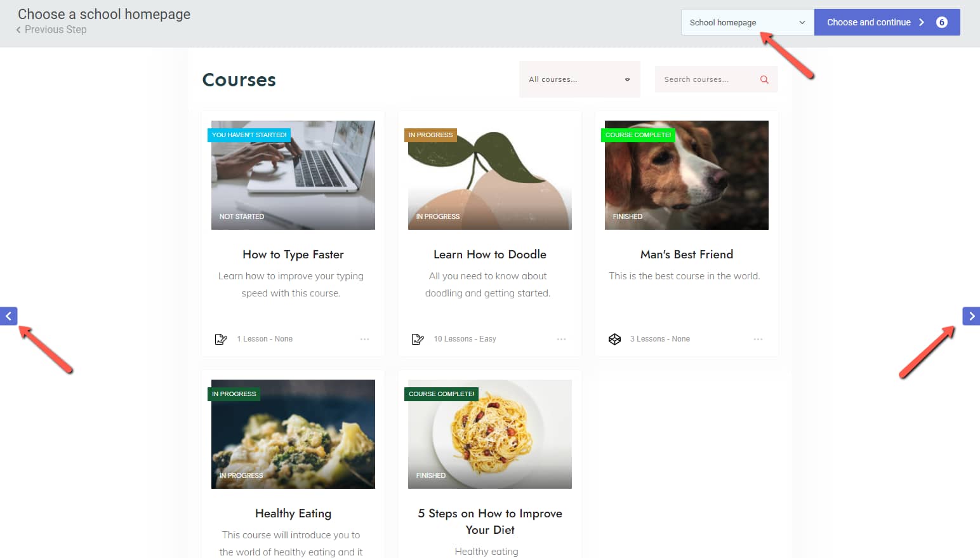Image resolution: width=980 pixels, height=558 pixels.
Task: Click the lesson icon beside 10 Lessons - Easy
Action: [418, 339]
